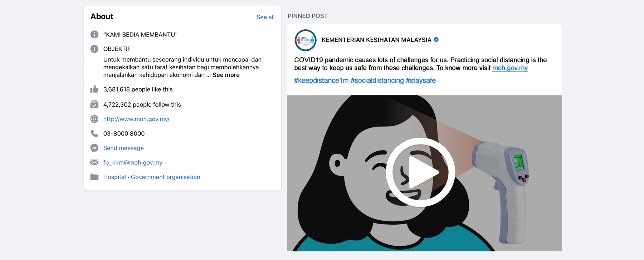Click the category folder icon
This screenshot has width=644, height=260.
[94, 177]
